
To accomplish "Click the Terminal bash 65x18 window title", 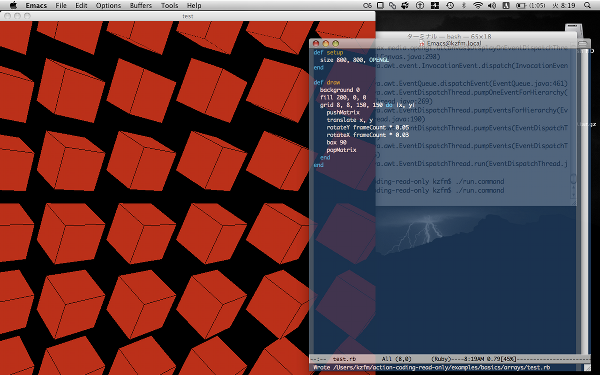I will coord(449,36).
